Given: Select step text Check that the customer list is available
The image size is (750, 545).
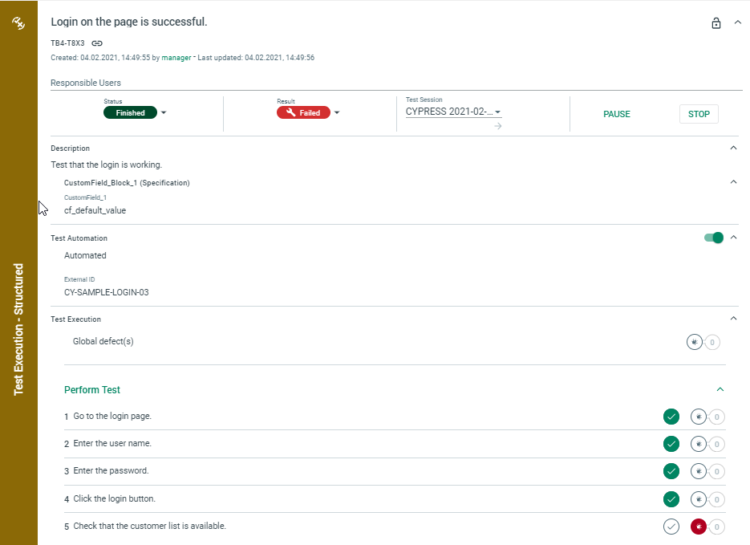Looking at the screenshot, I should tap(149, 526).
